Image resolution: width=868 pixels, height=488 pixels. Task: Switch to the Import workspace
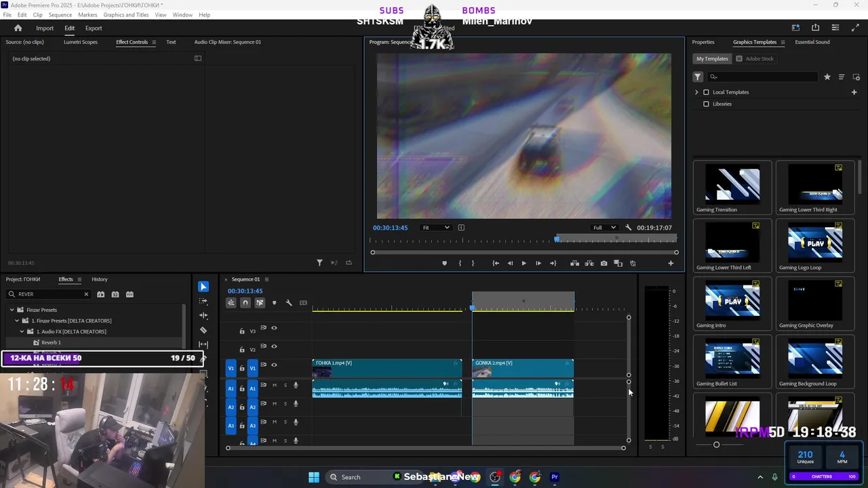tap(45, 28)
